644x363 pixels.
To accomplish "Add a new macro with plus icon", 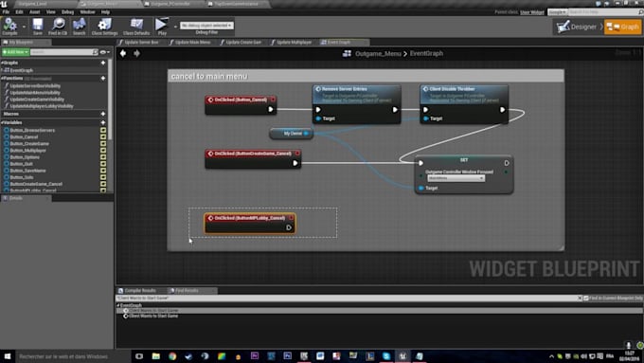I will coord(103,114).
